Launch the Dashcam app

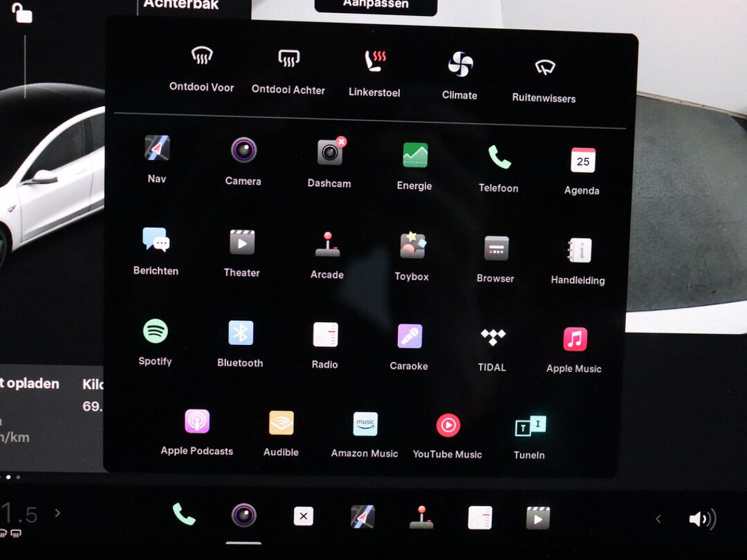pyautogui.click(x=330, y=152)
